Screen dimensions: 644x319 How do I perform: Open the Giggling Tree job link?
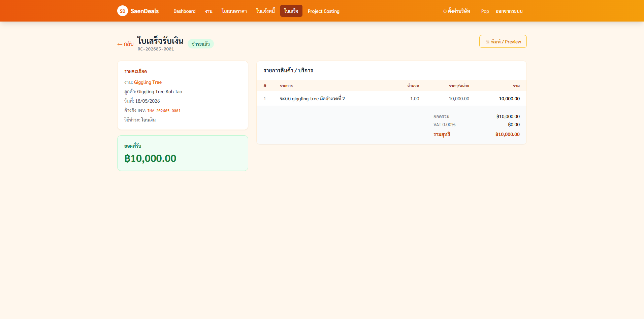148,82
